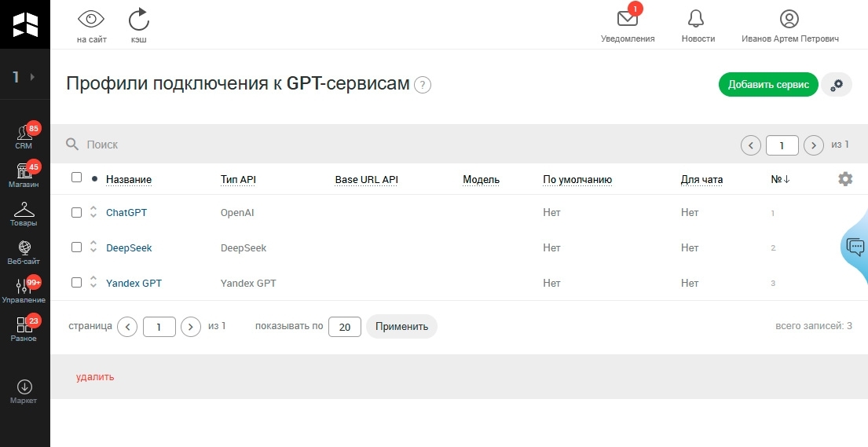Open the ChatGPT profile link
868x447 pixels.
[x=126, y=213]
